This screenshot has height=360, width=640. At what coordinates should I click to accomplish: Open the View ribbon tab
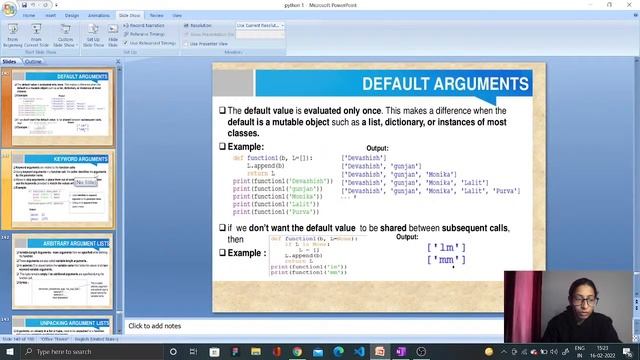click(x=177, y=16)
